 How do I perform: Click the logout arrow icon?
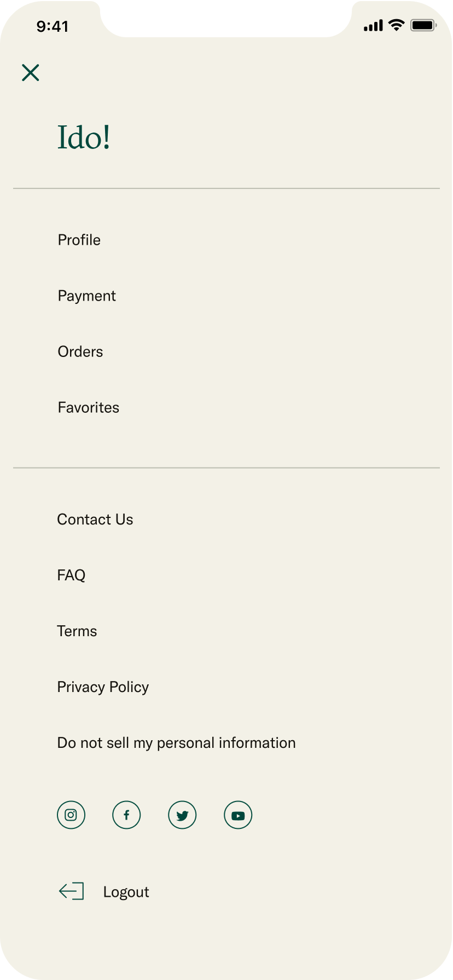click(71, 891)
